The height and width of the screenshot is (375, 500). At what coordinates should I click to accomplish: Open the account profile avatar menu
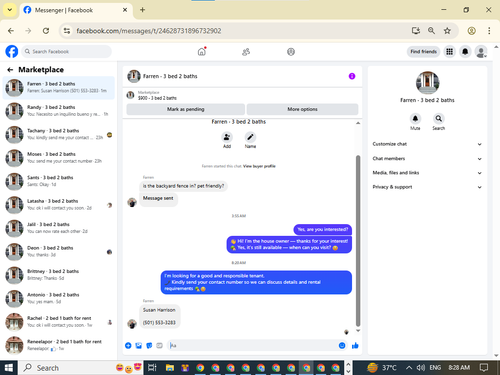coord(481,52)
